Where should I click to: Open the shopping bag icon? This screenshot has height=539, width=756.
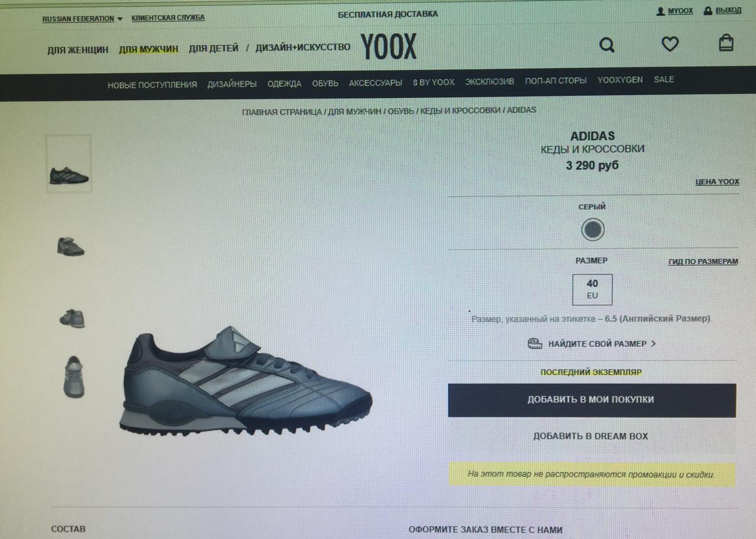point(726,43)
